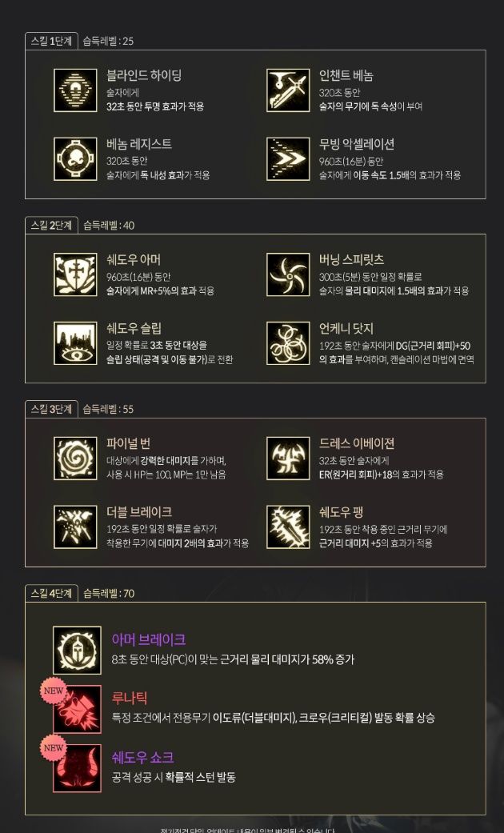
Task: Click the 쉐도우 아머 shield icon
Action: tap(75, 274)
